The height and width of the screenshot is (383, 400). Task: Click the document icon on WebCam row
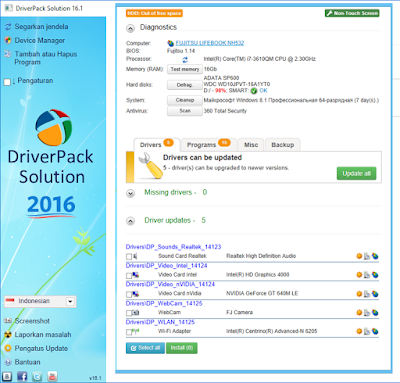pos(367,313)
